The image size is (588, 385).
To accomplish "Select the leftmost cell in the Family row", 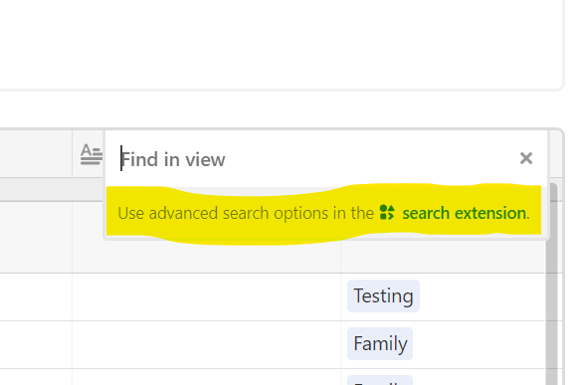I will pos(36,344).
